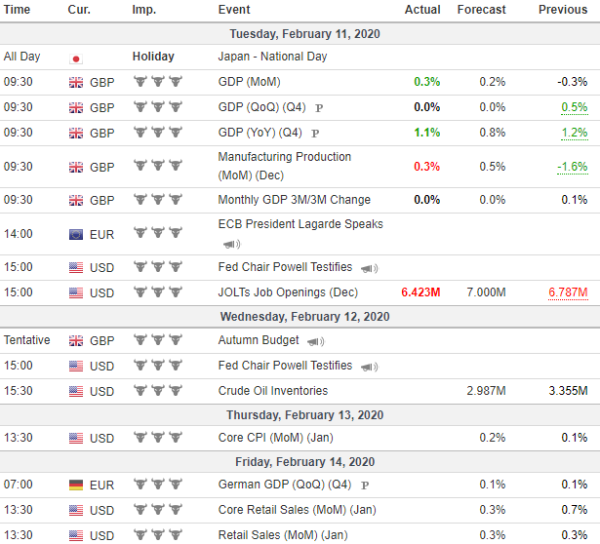Click the Time column header
This screenshot has height=544, width=600.
coord(17,10)
